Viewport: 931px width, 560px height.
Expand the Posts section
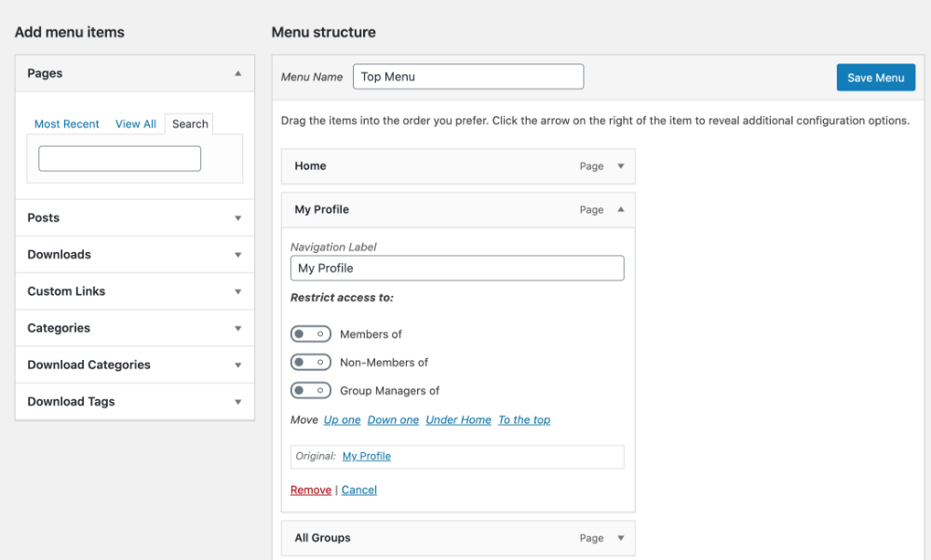[x=237, y=218]
